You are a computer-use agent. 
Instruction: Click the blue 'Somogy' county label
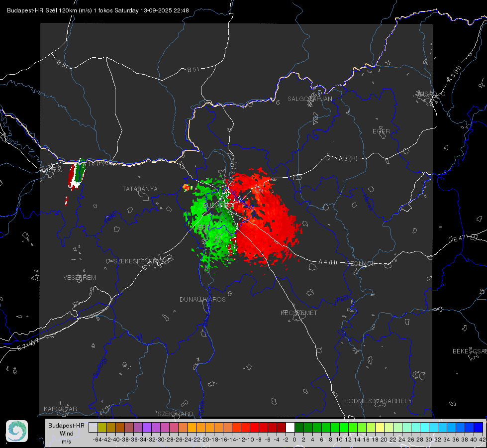tap(99, 367)
